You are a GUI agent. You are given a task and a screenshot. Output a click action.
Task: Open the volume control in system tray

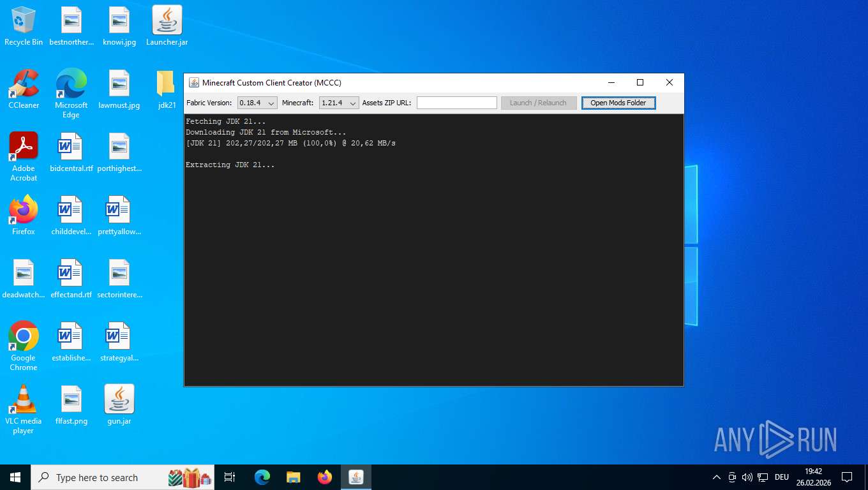pyautogui.click(x=747, y=477)
